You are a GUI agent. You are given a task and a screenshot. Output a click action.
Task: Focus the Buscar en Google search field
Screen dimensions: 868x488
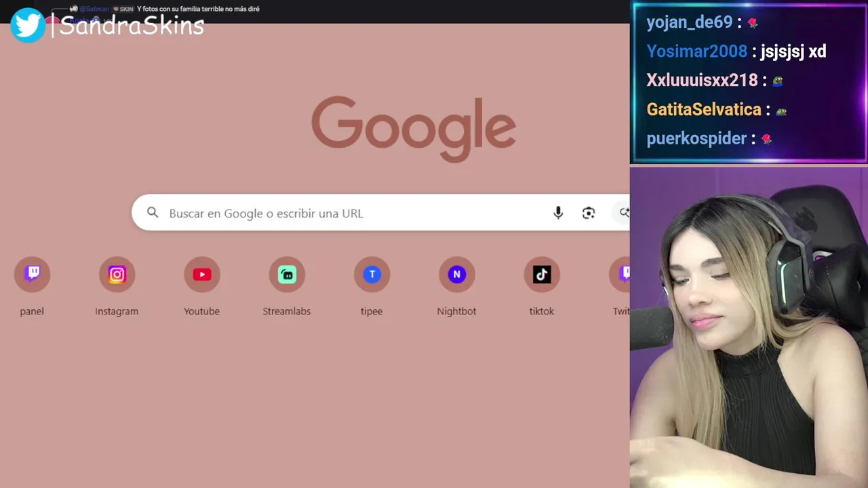click(380, 213)
